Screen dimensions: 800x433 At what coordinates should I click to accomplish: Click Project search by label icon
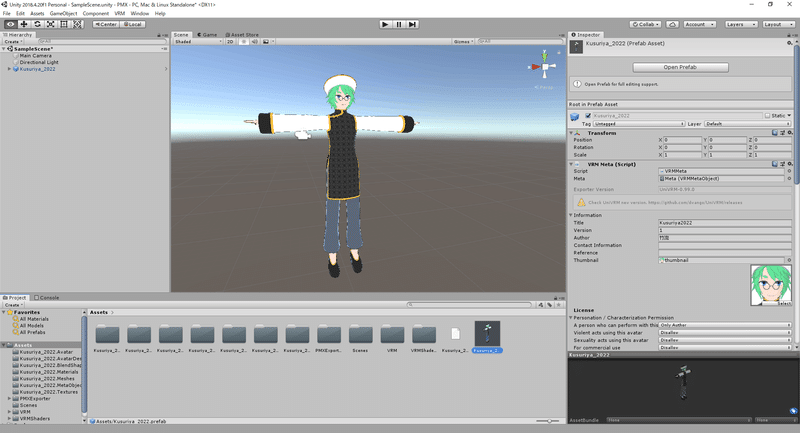tap(550, 304)
